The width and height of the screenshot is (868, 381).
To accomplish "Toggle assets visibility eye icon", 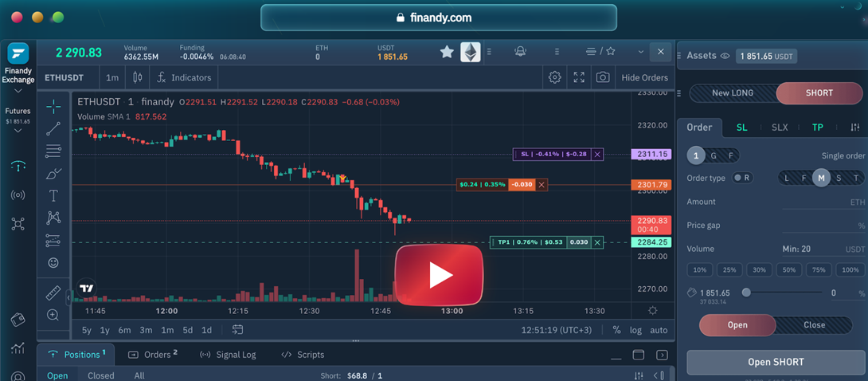I will click(725, 56).
